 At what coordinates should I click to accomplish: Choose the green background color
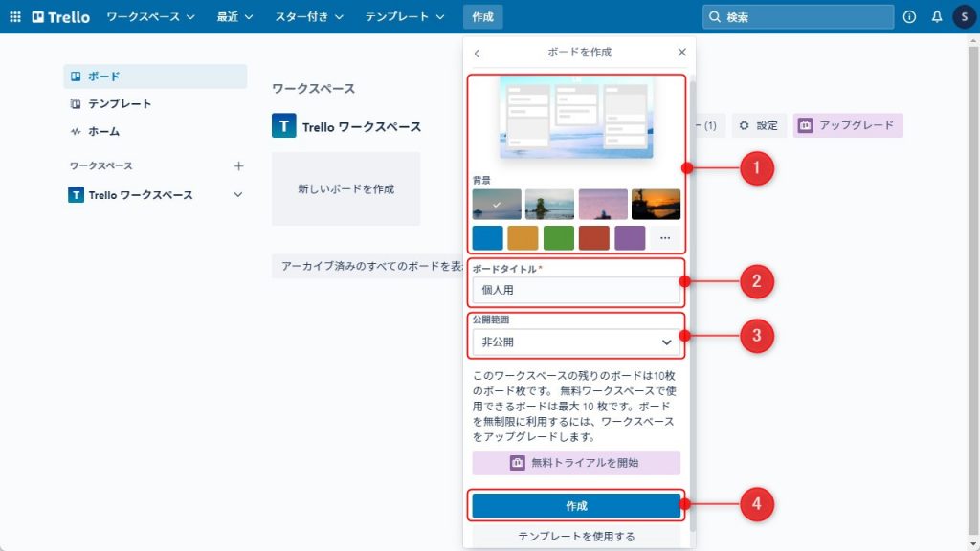pyautogui.click(x=559, y=238)
